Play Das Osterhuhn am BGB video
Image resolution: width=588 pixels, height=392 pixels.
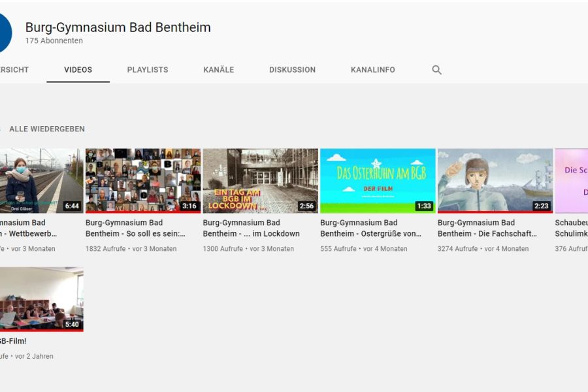(x=378, y=181)
